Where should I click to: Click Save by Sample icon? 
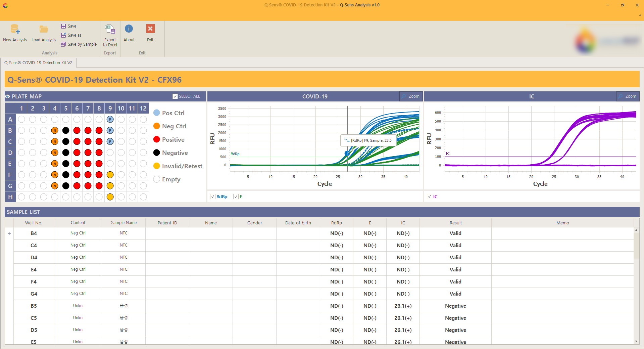pyautogui.click(x=63, y=44)
